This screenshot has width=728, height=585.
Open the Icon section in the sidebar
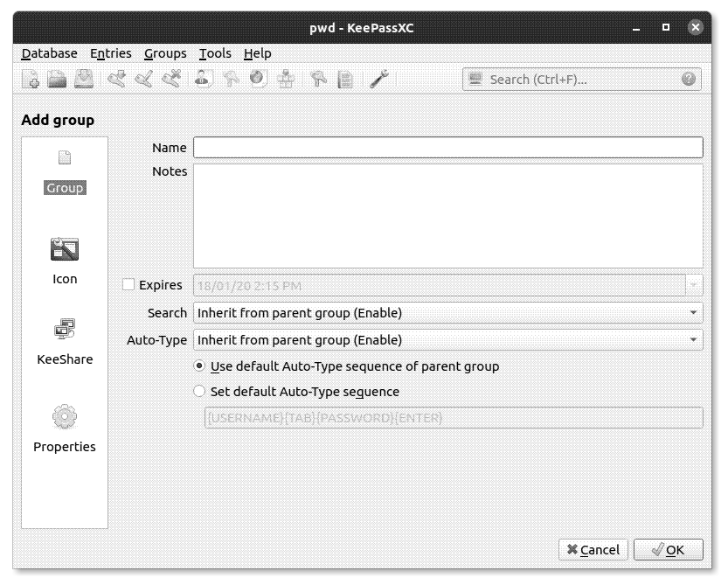[65, 261]
